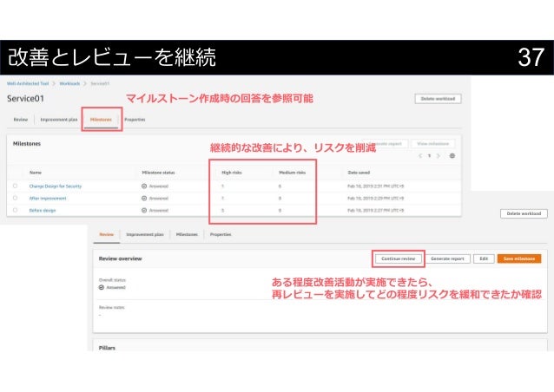554x392 pixels.
Task: Select the highlighted Milestones tab under Service01
Action: tap(101, 120)
